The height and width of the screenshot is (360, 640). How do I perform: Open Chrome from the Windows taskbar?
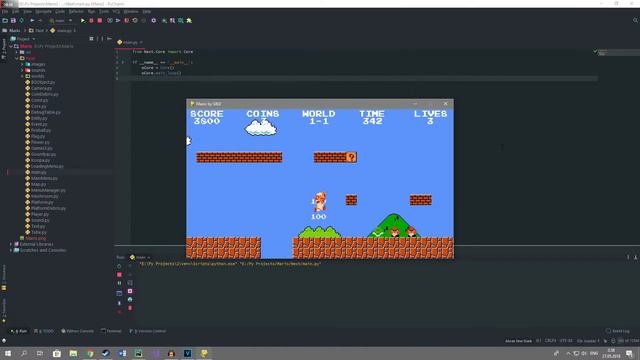(90, 353)
